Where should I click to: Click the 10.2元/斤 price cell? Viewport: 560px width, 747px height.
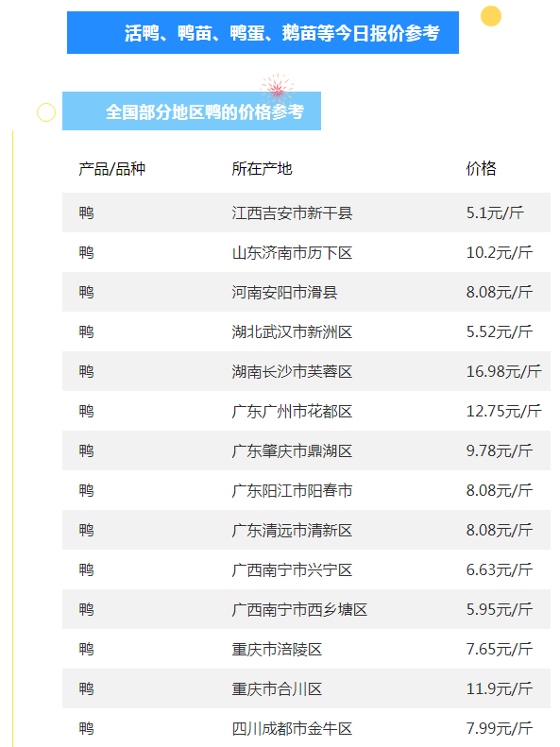tap(499, 252)
